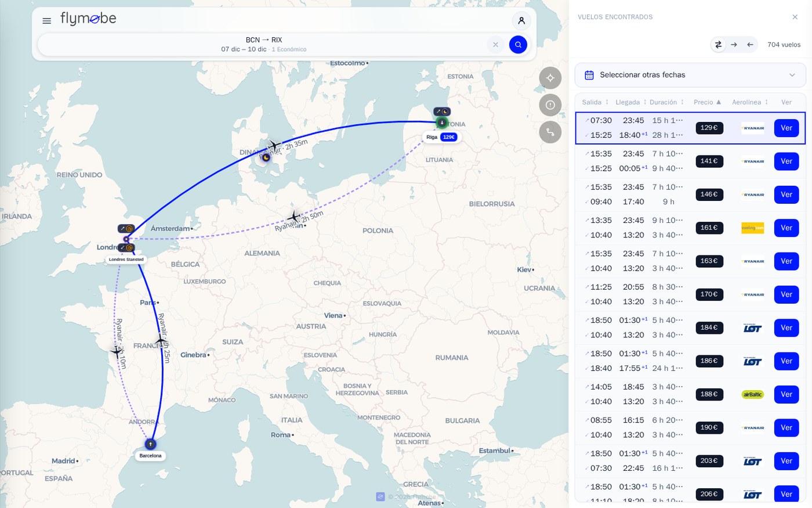Select the airplane on the 2h 10m route

(117, 351)
